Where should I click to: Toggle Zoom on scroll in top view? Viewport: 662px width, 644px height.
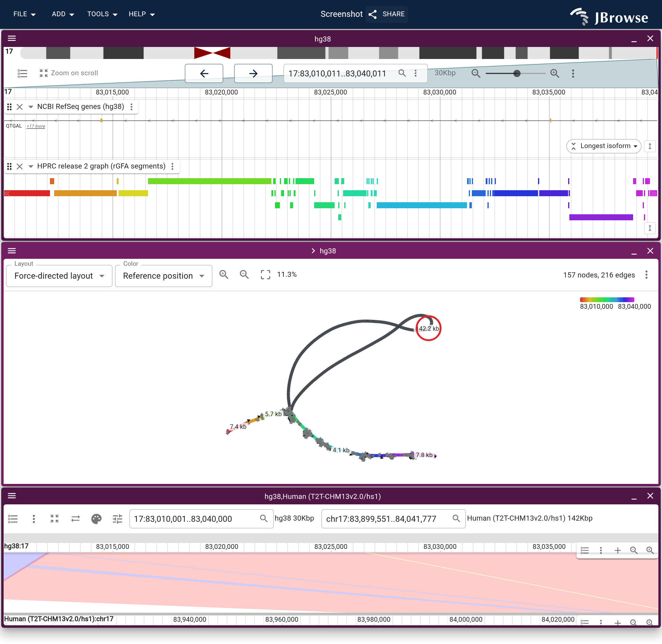[x=68, y=73]
